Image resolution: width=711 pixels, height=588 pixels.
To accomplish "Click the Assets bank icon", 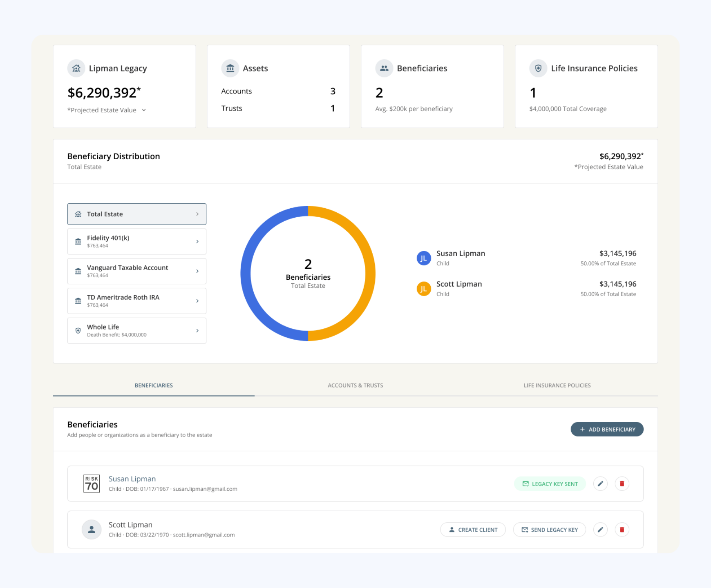I will coord(230,68).
